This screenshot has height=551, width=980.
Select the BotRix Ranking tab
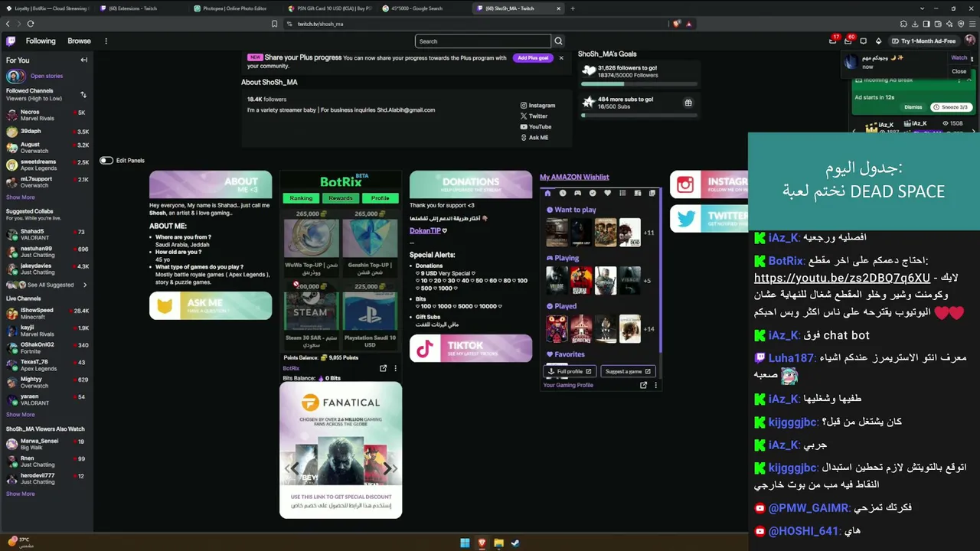301,198
